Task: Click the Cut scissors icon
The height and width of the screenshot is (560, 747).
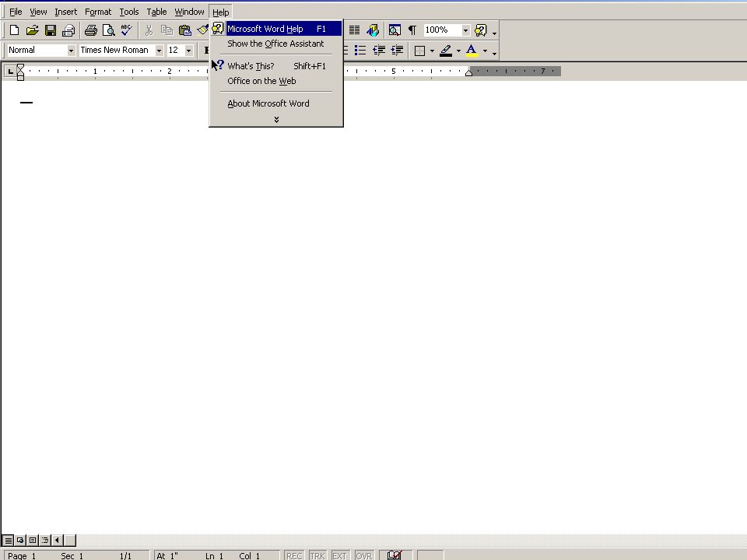Action: point(149,30)
